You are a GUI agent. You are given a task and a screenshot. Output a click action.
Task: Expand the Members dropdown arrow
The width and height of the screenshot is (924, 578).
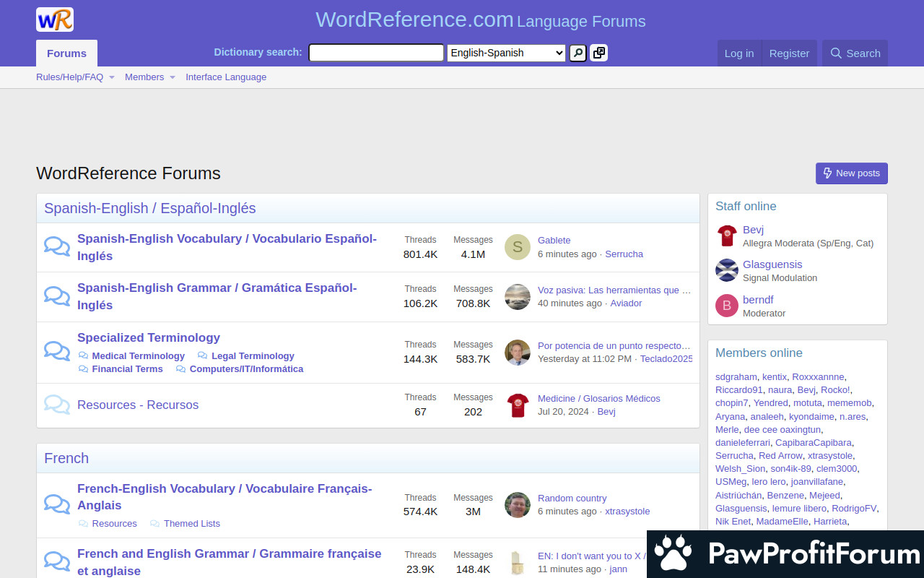[x=173, y=77]
